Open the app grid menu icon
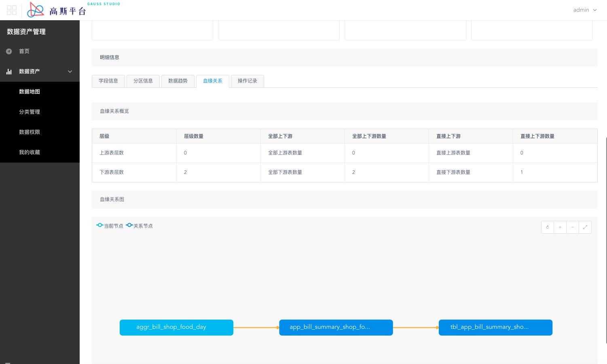Viewport: 607px width, 364px height. coord(12,10)
